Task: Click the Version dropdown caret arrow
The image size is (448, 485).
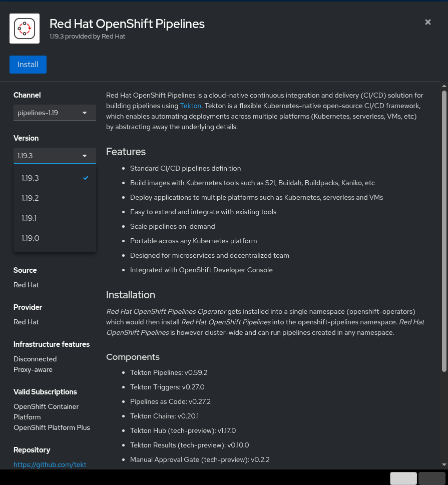Action: pyautogui.click(x=85, y=156)
